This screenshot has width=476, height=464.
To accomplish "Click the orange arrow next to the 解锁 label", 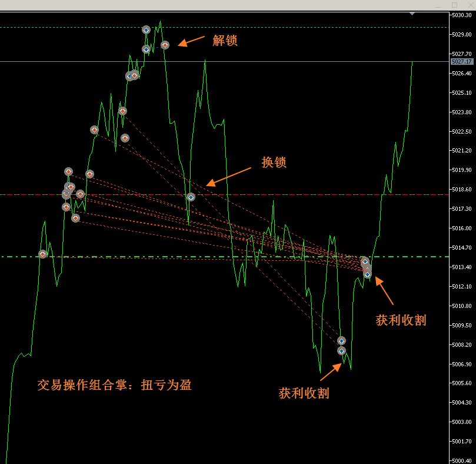I will [x=191, y=41].
